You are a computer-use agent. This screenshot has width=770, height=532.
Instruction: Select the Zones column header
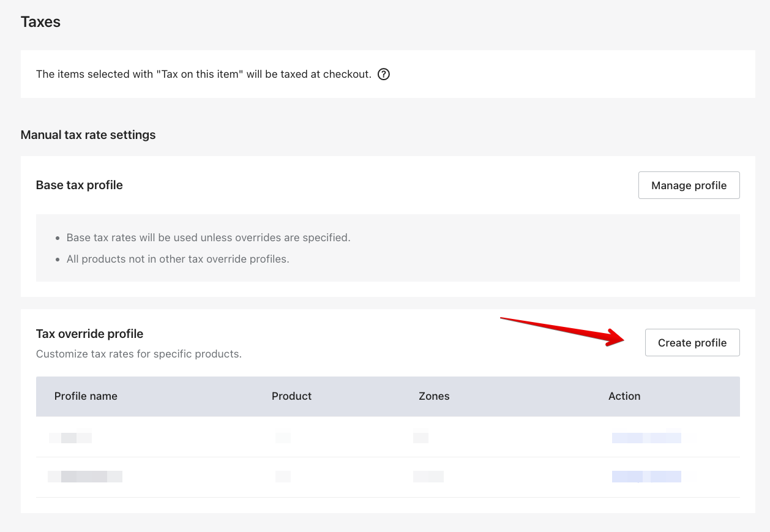click(434, 396)
